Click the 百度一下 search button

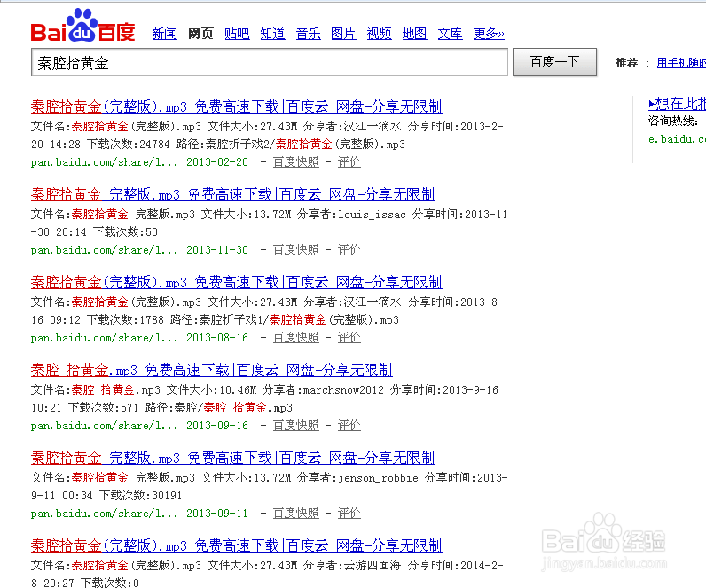[x=554, y=62]
